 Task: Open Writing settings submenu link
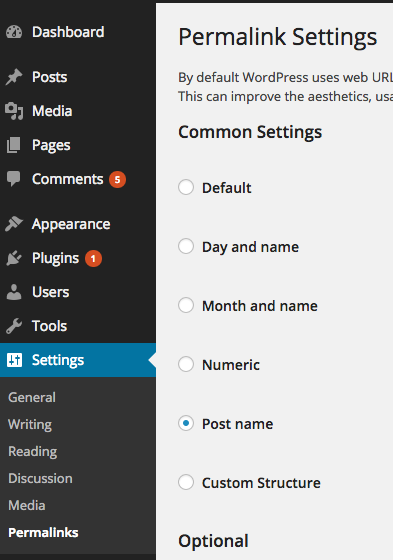(30, 425)
